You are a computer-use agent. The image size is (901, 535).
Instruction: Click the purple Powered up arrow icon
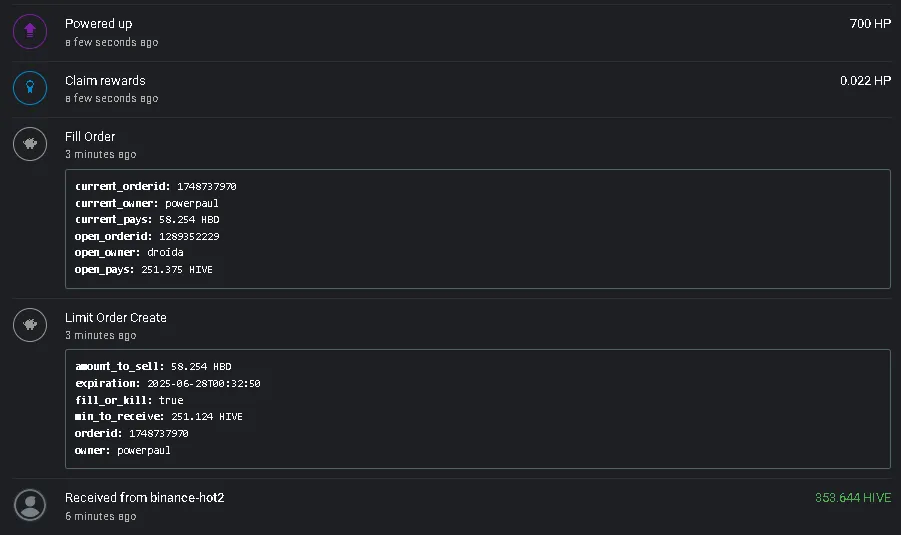[30, 31]
